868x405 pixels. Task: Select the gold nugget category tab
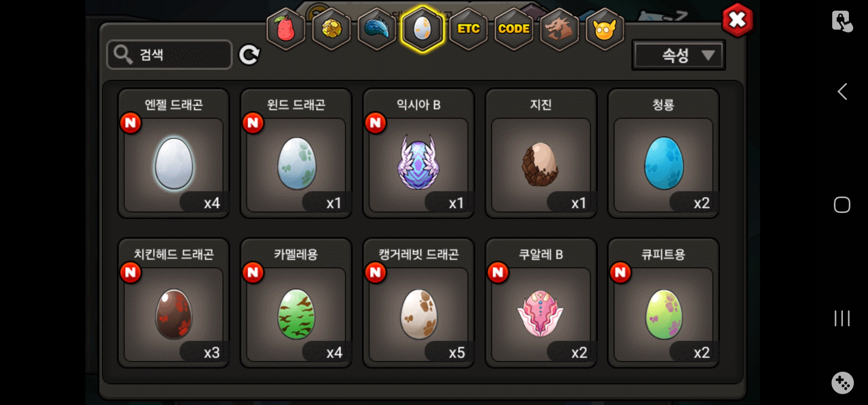pyautogui.click(x=331, y=29)
